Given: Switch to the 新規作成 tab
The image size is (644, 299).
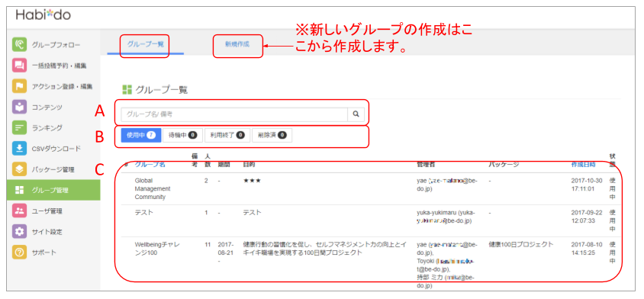Looking at the screenshot, I should (x=237, y=44).
